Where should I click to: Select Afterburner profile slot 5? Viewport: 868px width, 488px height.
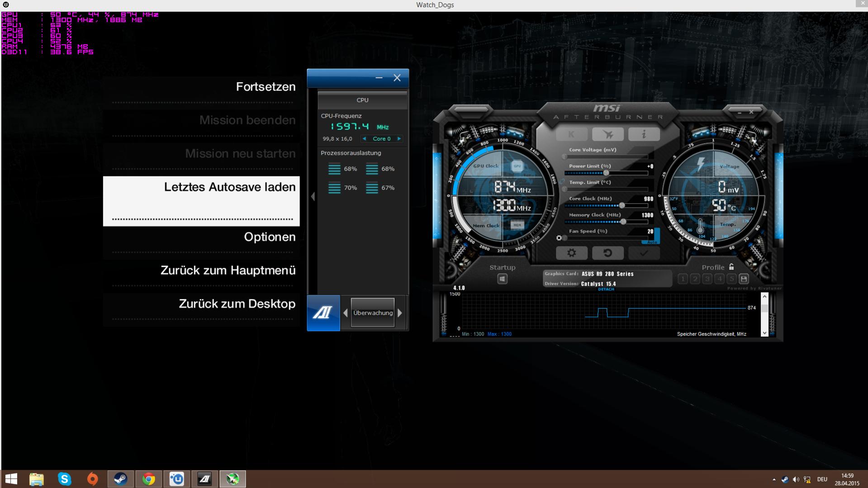731,279
